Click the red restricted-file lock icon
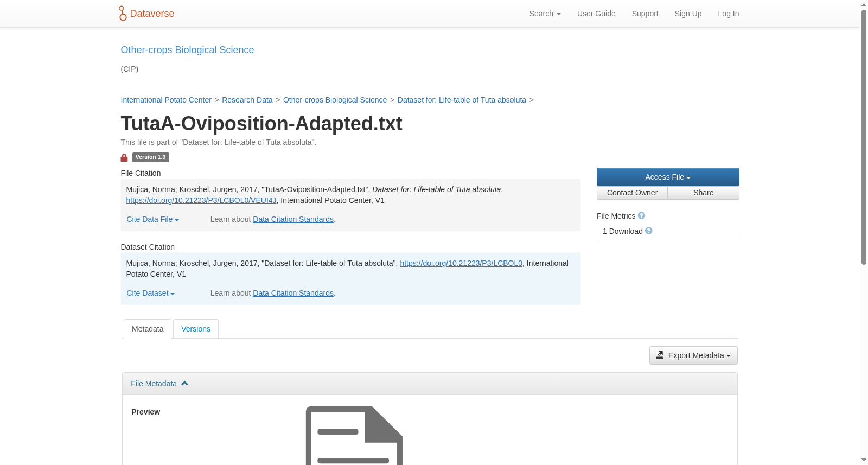 [124, 158]
